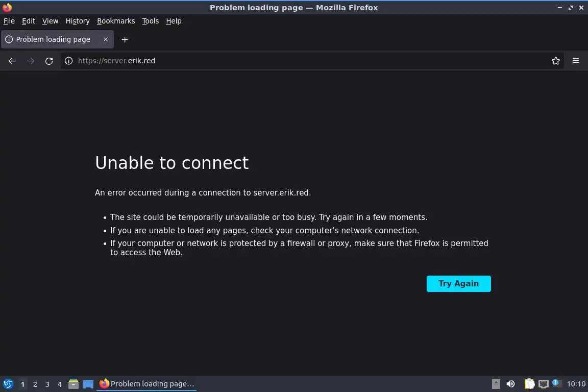Click the blue show desktop icon

(88, 384)
